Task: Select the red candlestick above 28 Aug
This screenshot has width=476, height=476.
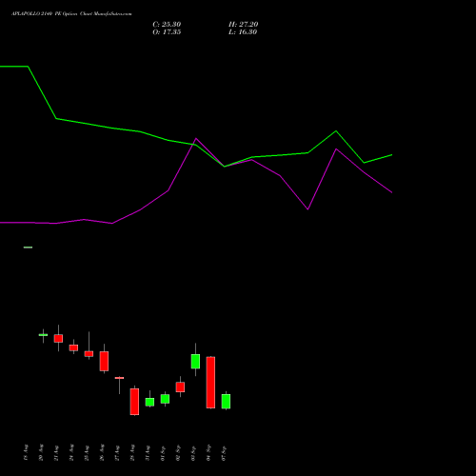Action: pyautogui.click(x=134, y=402)
